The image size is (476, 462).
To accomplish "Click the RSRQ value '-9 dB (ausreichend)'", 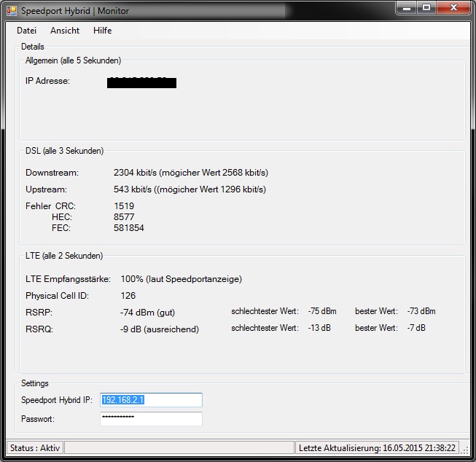I will click(x=160, y=329).
